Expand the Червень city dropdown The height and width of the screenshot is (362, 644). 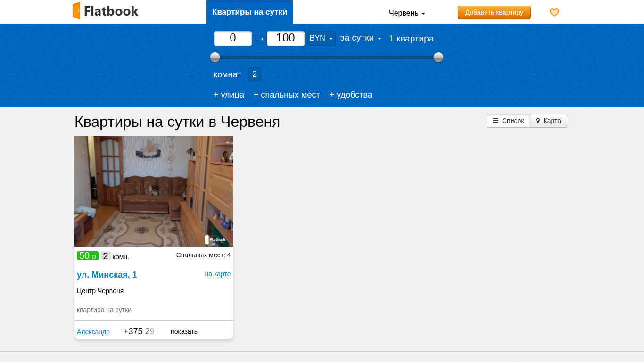coord(407,13)
